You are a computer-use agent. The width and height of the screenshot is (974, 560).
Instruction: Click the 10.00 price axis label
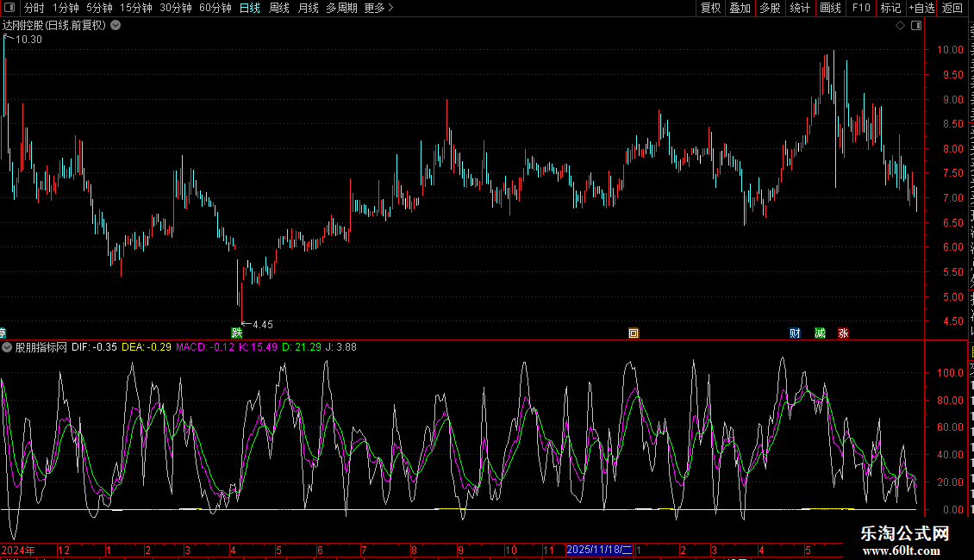point(951,50)
